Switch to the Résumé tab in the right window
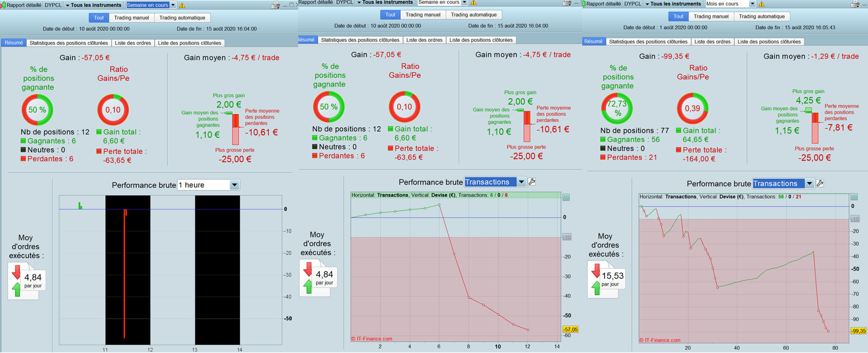 coord(594,42)
